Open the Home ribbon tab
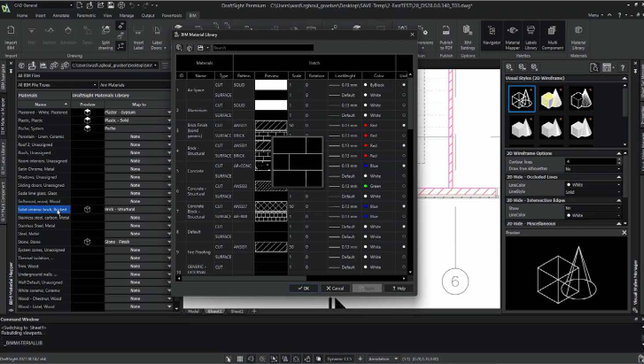This screenshot has height=364, width=644. pyautogui.click(x=22, y=15)
